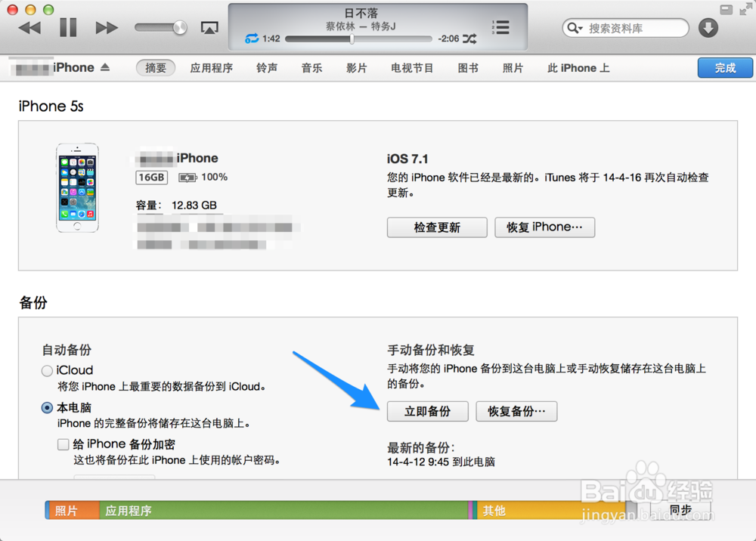Open the 图书 tab
Screen dimensions: 756x541
(x=468, y=68)
